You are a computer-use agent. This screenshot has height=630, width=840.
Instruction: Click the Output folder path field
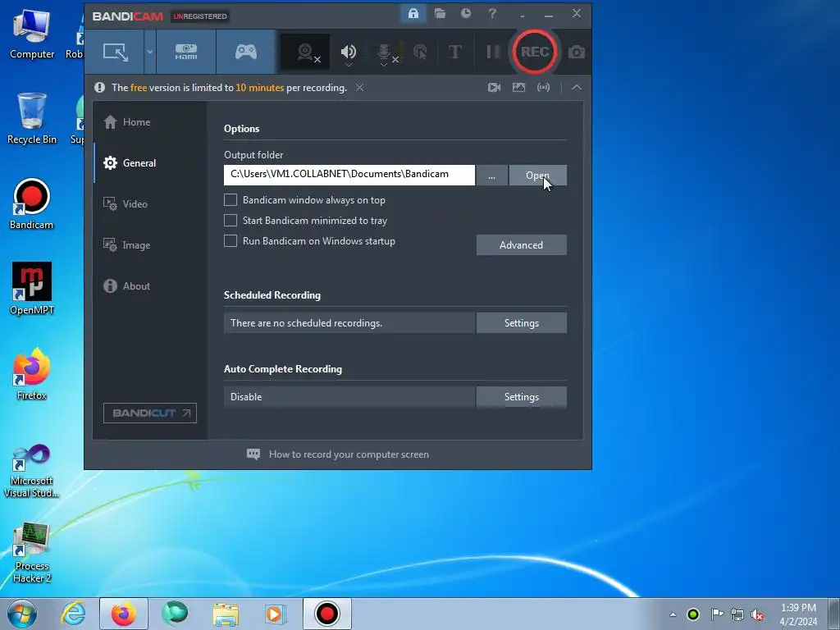349,175
